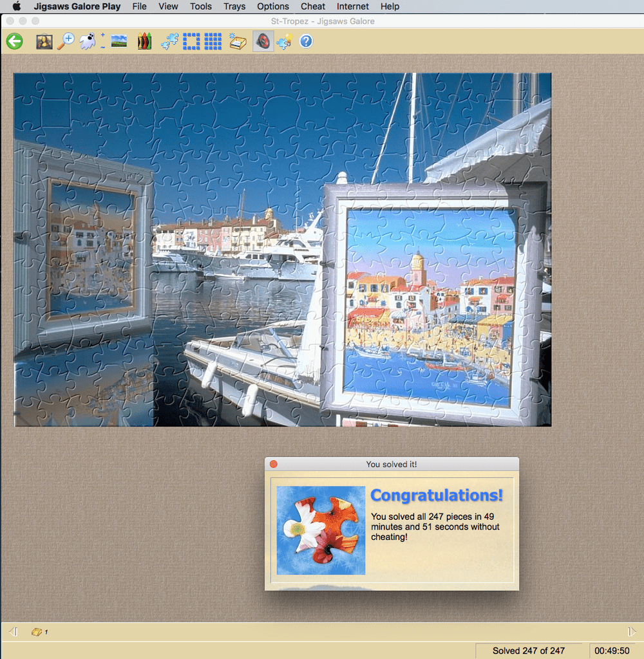Open the Options menu

(x=272, y=6)
